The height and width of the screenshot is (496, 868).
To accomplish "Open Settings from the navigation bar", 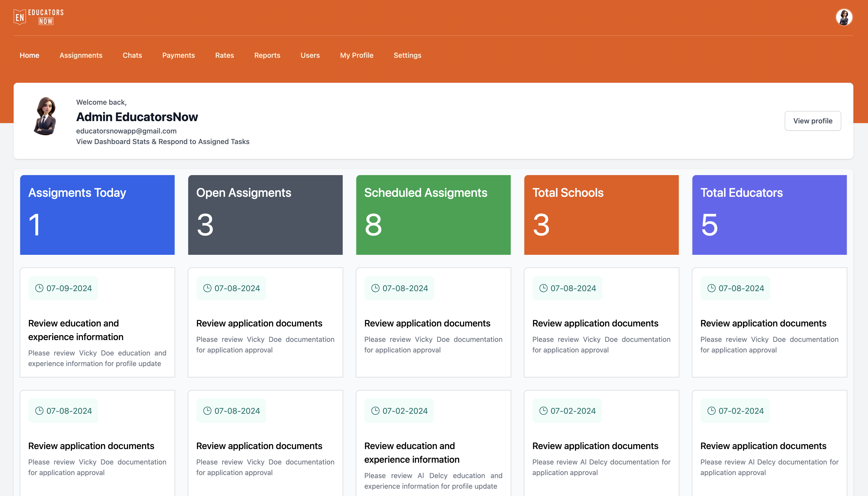I will 407,55.
